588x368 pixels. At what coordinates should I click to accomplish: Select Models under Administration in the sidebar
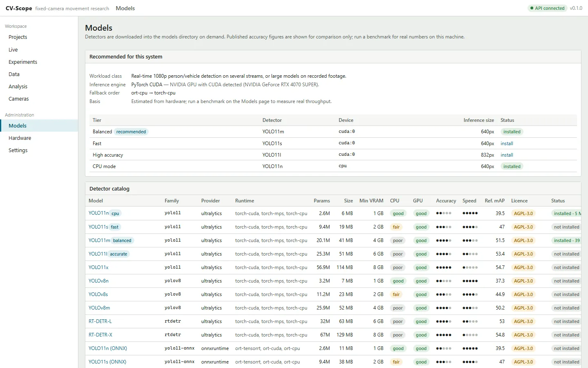[39, 126]
